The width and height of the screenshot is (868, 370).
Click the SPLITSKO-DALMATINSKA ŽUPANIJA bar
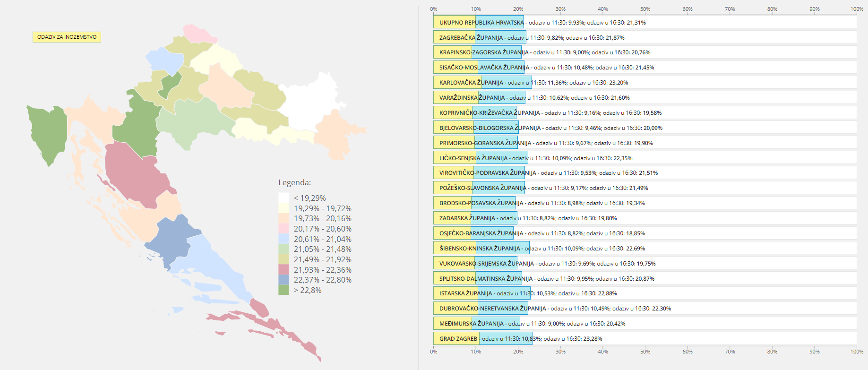pyautogui.click(x=478, y=279)
